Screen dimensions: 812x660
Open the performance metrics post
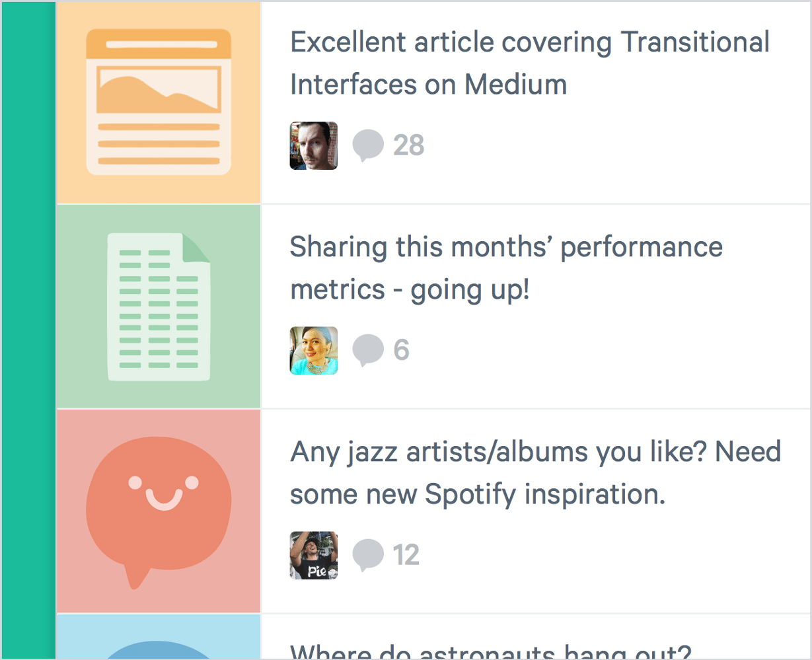point(506,268)
